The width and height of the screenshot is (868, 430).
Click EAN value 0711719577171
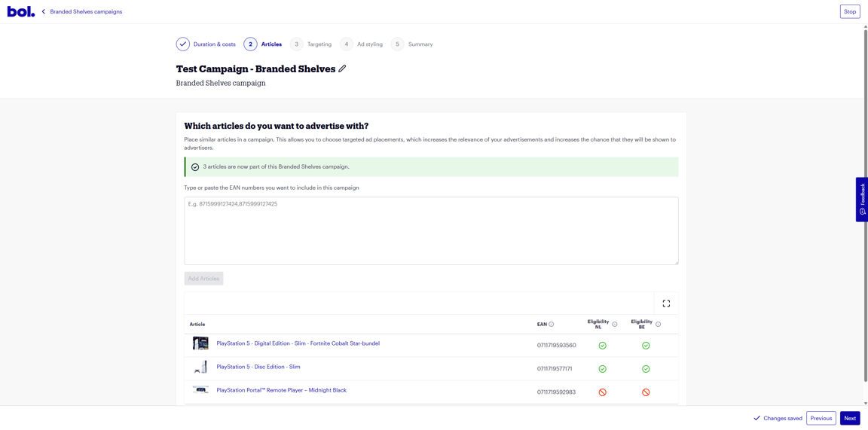(554, 368)
